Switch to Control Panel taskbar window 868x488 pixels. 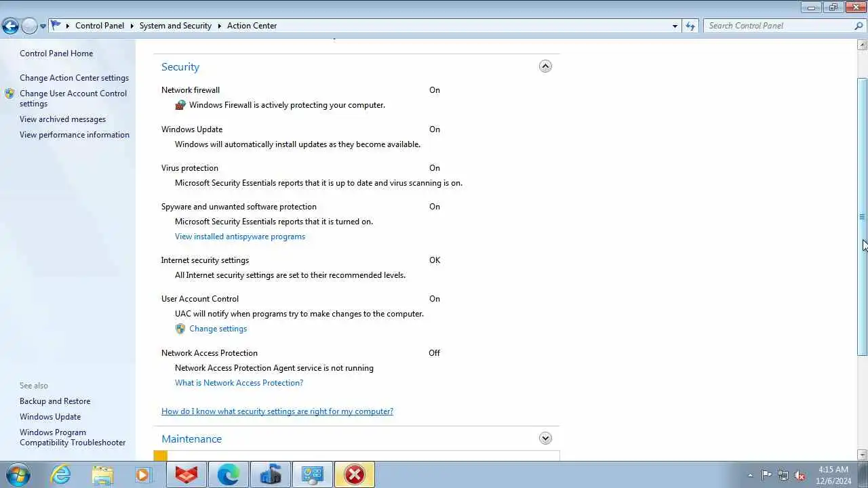(x=313, y=474)
